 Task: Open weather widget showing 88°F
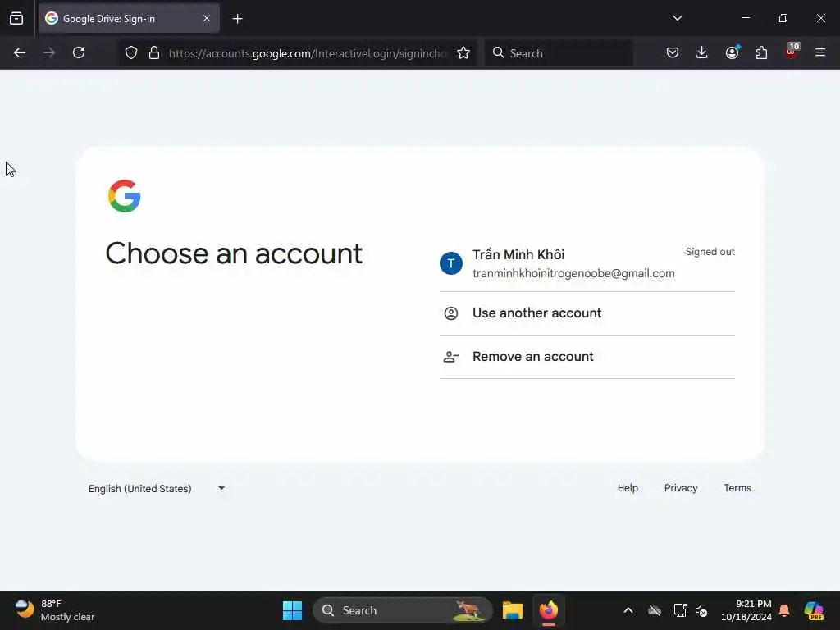coord(55,610)
